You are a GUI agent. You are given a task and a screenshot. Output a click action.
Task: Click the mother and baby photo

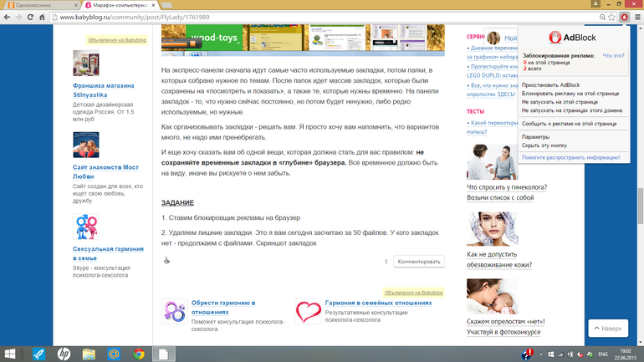point(492,296)
